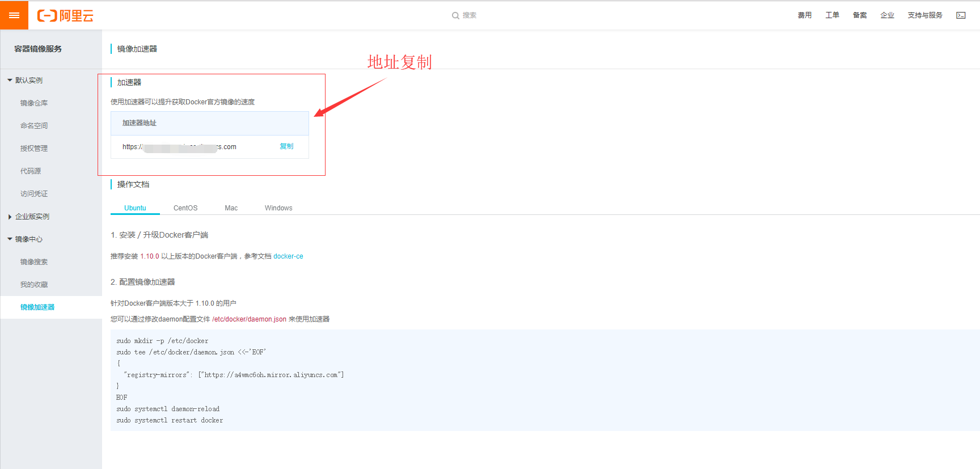Open the docker-ce documentation link

tap(288, 256)
